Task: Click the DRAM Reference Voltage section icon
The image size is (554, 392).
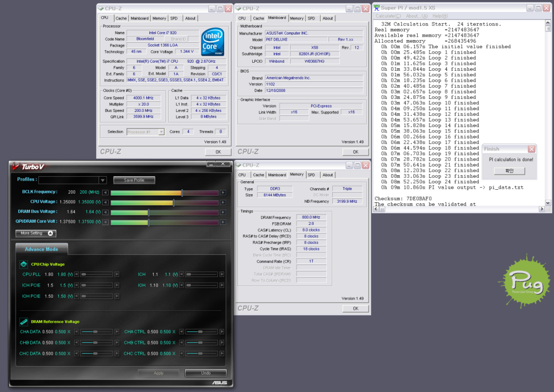Action: click(x=24, y=321)
